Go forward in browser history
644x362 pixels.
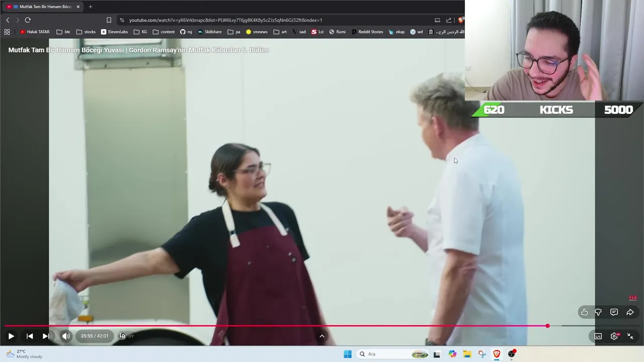[17, 20]
